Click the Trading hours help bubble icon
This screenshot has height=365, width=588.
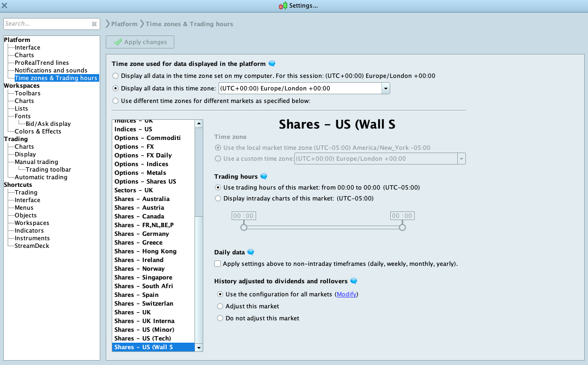[264, 177]
